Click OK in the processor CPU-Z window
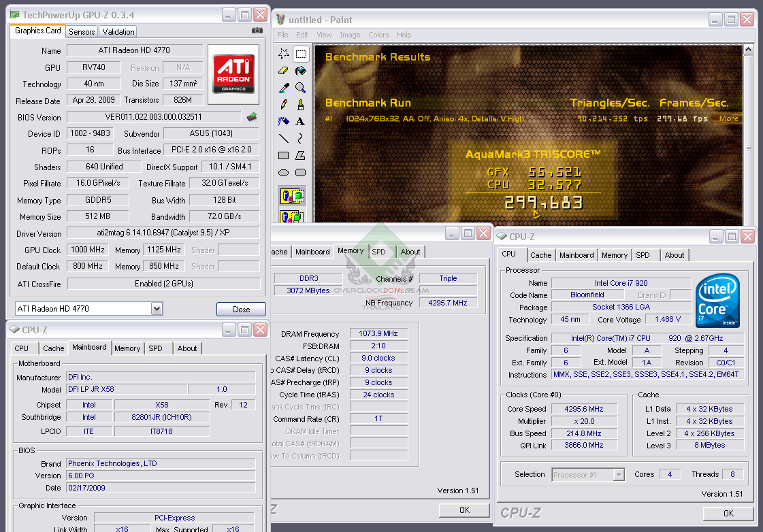Screen dimensions: 763x532 [728, 513]
